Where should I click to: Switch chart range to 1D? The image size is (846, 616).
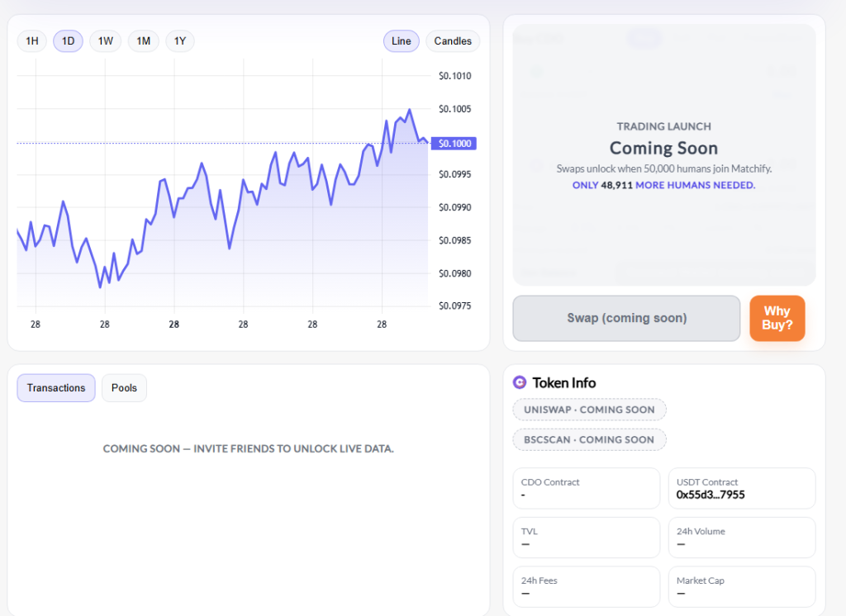[69, 41]
